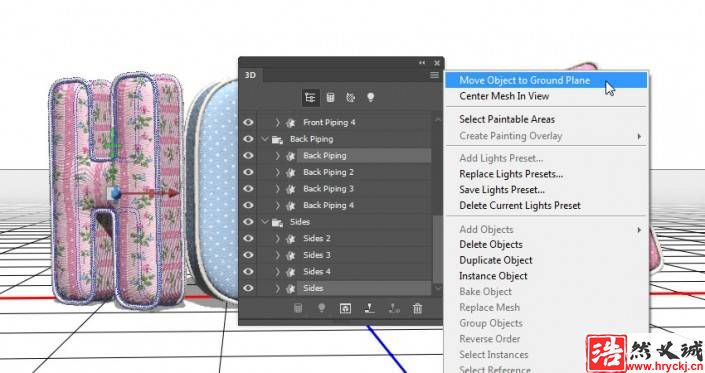Click the render icon in panel footer
The width and height of the screenshot is (705, 373).
click(345, 308)
